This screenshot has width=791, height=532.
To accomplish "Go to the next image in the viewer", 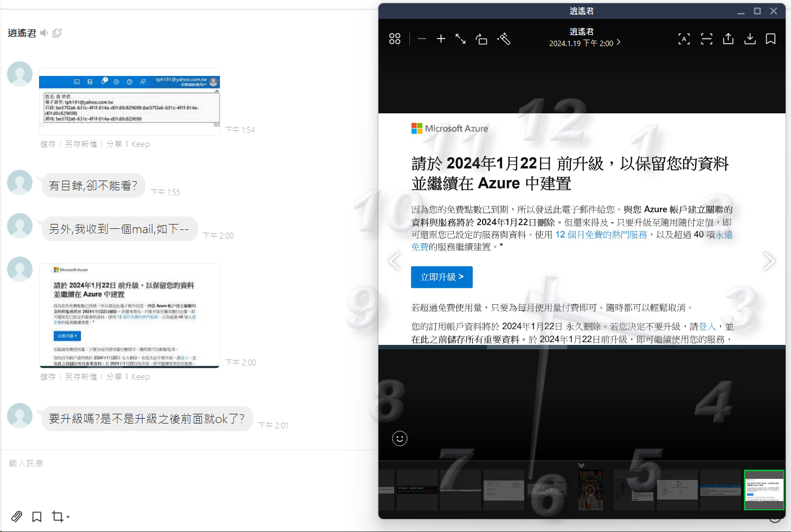I will (769, 261).
